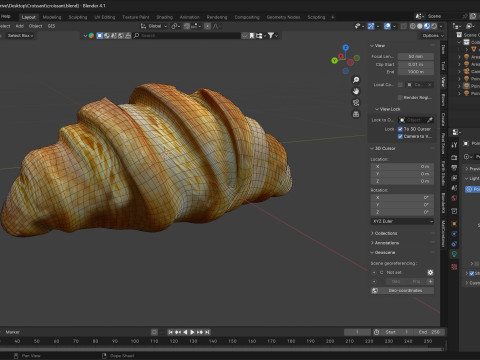Switch to rendered viewport shading
This screenshot has width=480, height=360.
(x=434, y=26)
